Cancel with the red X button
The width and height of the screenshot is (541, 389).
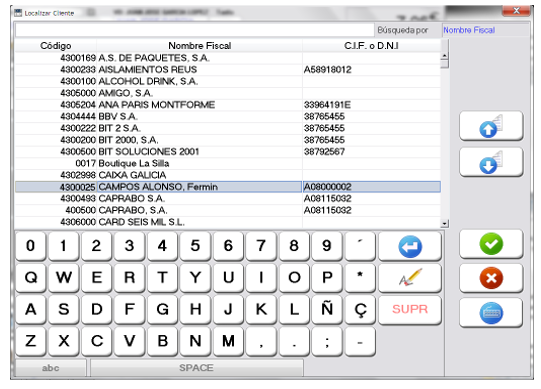pyautogui.click(x=491, y=278)
